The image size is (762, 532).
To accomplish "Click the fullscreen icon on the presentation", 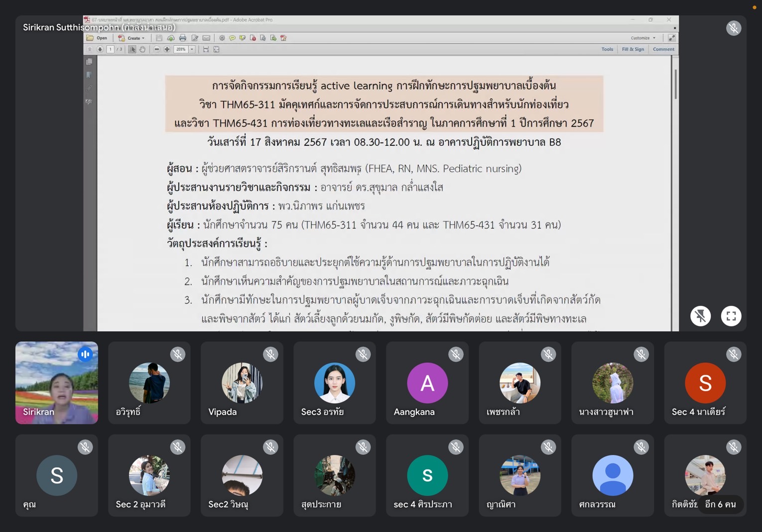I will [731, 316].
